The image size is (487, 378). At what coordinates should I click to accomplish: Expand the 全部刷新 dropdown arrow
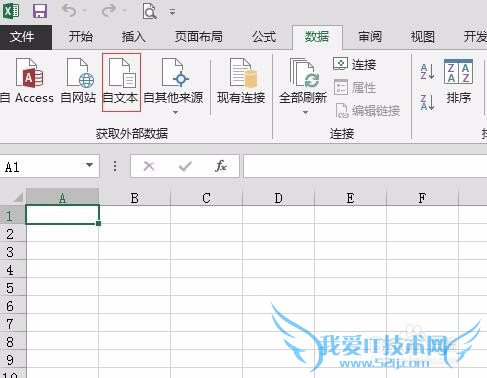pos(305,112)
